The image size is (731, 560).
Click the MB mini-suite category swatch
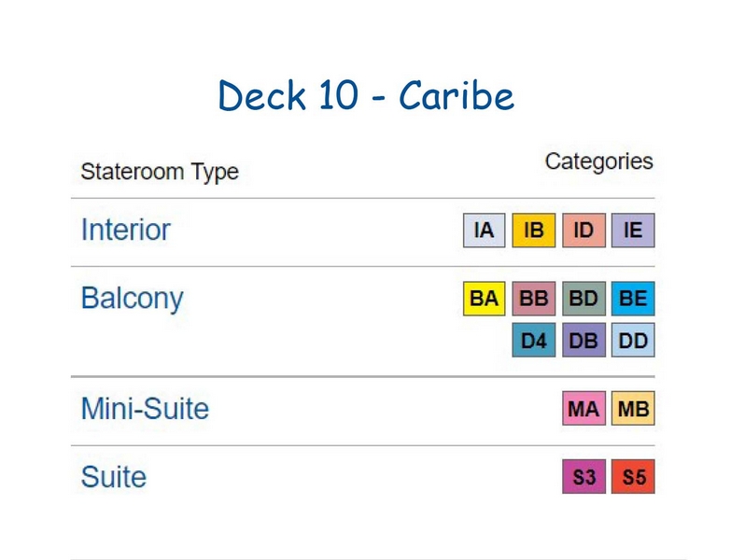click(x=633, y=409)
